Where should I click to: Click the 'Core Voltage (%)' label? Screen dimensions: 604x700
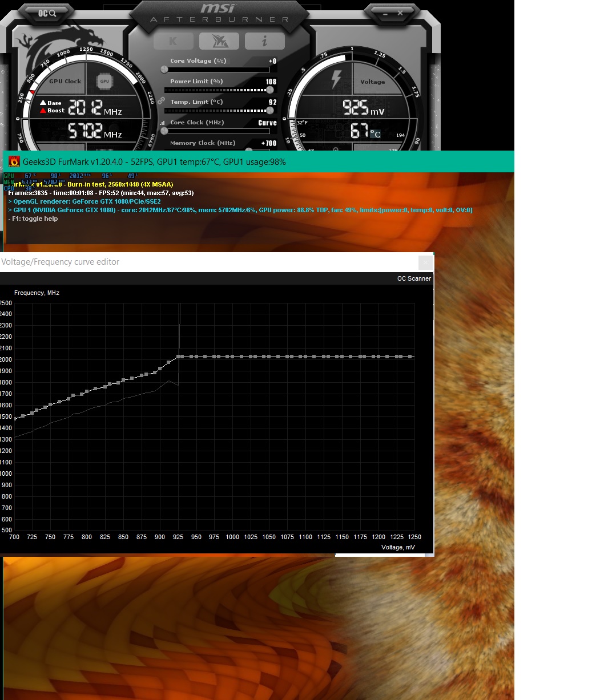click(x=199, y=61)
